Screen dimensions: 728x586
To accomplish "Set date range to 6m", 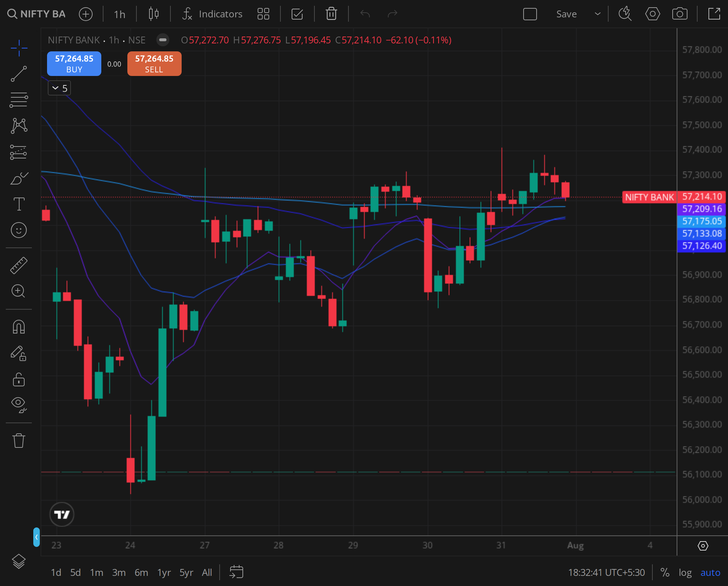I will [x=141, y=573].
